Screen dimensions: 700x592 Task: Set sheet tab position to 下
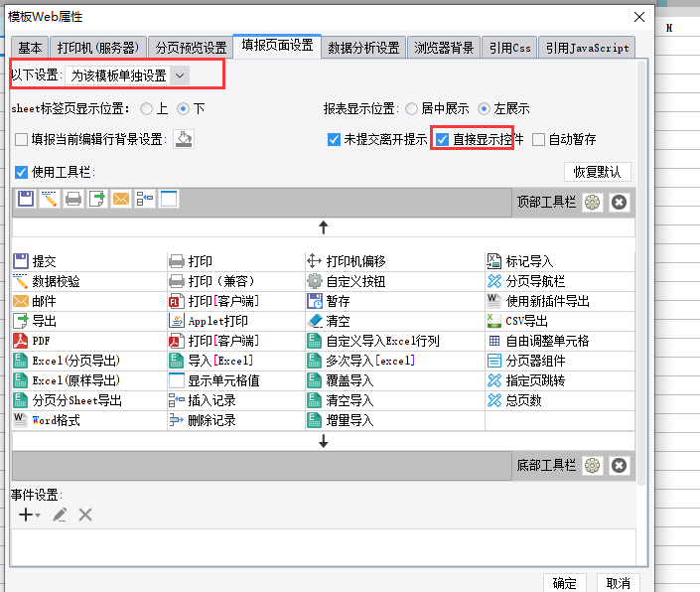[183, 109]
